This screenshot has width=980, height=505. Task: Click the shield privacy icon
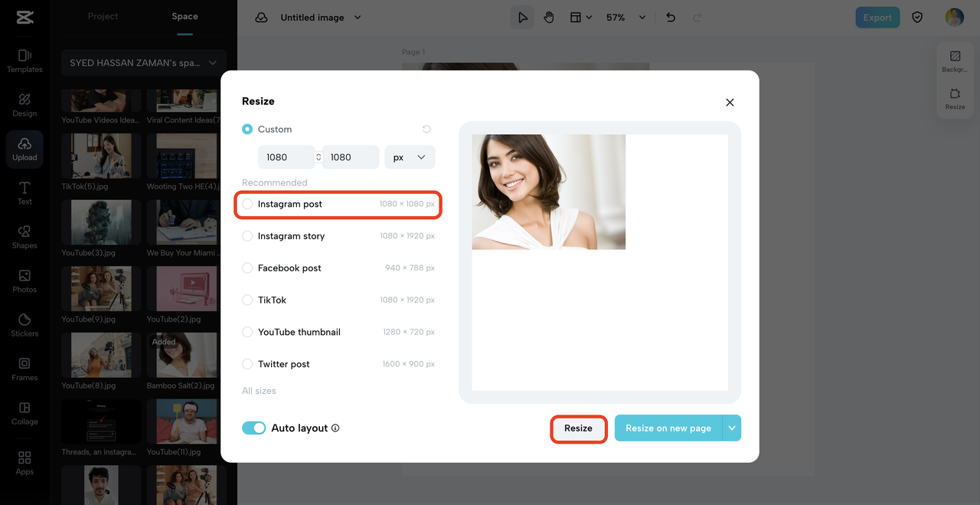pos(917,17)
